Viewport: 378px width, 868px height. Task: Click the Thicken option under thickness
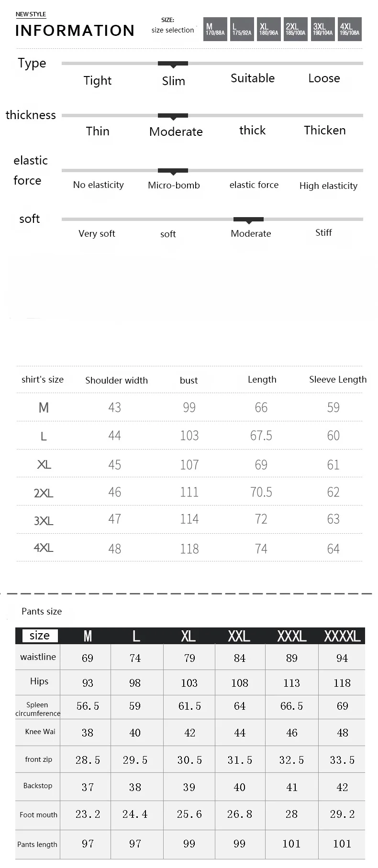(325, 131)
